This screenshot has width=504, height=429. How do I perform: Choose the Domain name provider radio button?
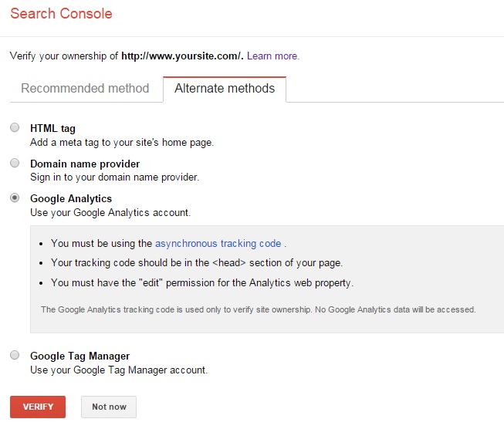(15, 164)
